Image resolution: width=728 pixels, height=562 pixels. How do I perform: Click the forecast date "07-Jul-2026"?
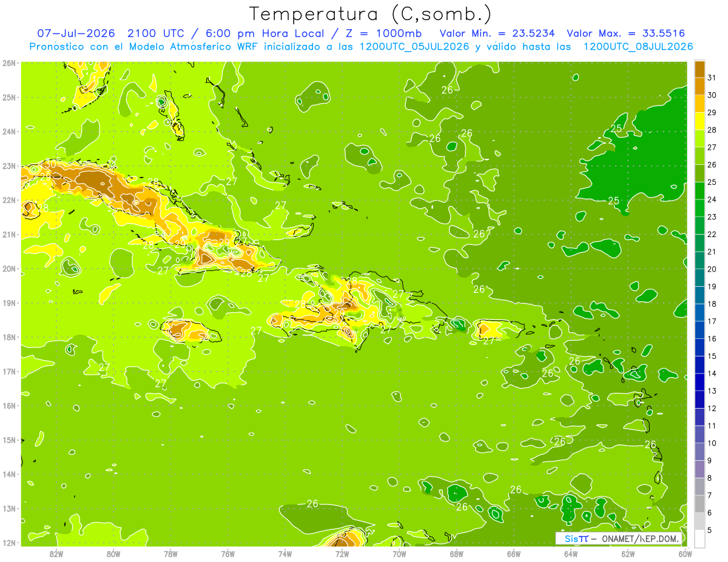(78, 33)
